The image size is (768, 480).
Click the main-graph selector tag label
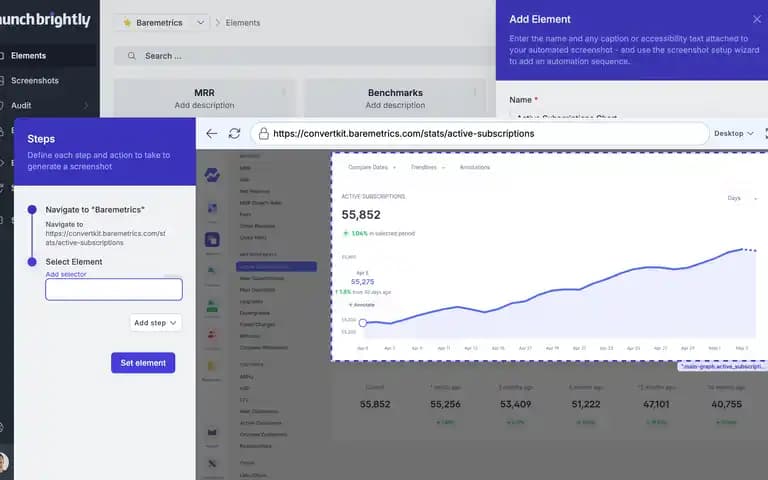click(722, 366)
